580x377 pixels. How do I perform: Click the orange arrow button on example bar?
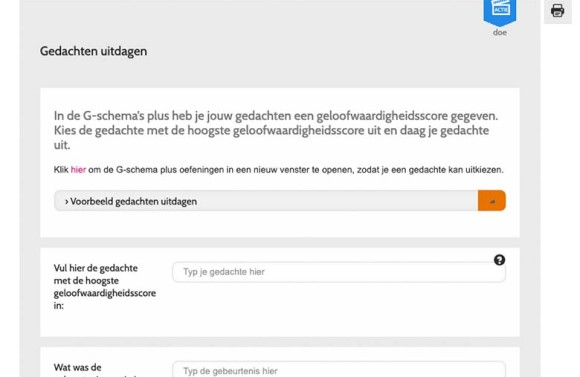coord(492,201)
